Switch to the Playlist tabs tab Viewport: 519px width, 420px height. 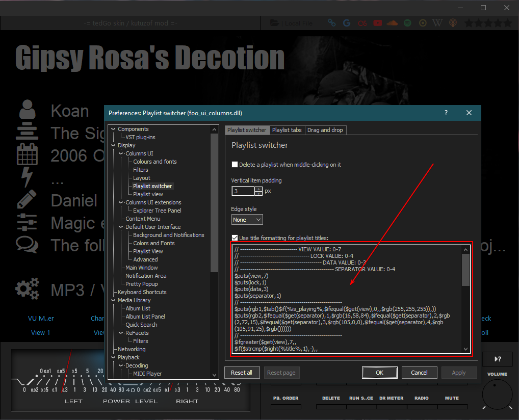pos(287,130)
